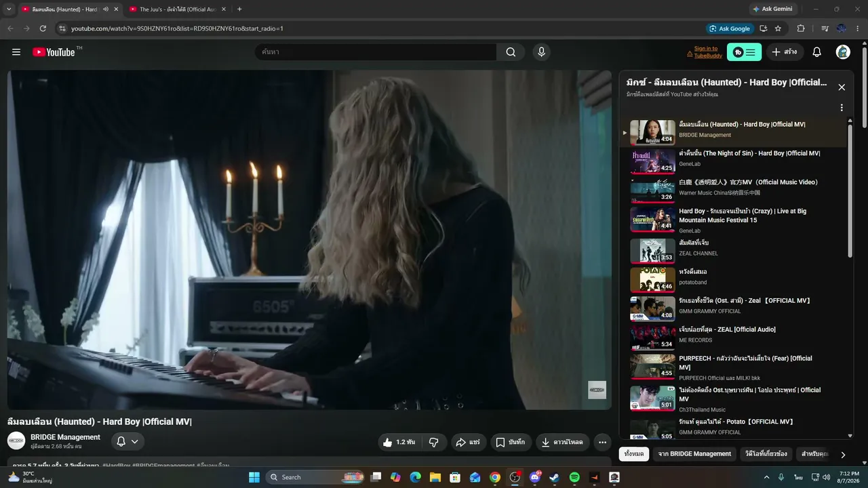Click the Ask Gemini button
The height and width of the screenshot is (488, 868).
tap(772, 9)
